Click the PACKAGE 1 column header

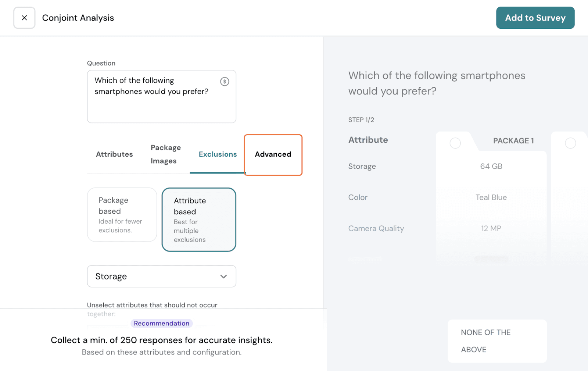click(513, 141)
